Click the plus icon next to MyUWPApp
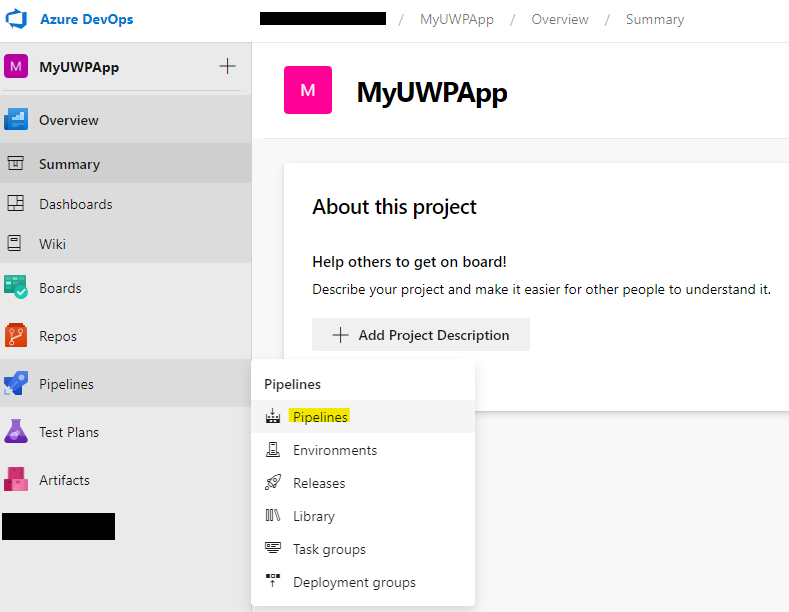This screenshot has width=789, height=612. (x=227, y=66)
